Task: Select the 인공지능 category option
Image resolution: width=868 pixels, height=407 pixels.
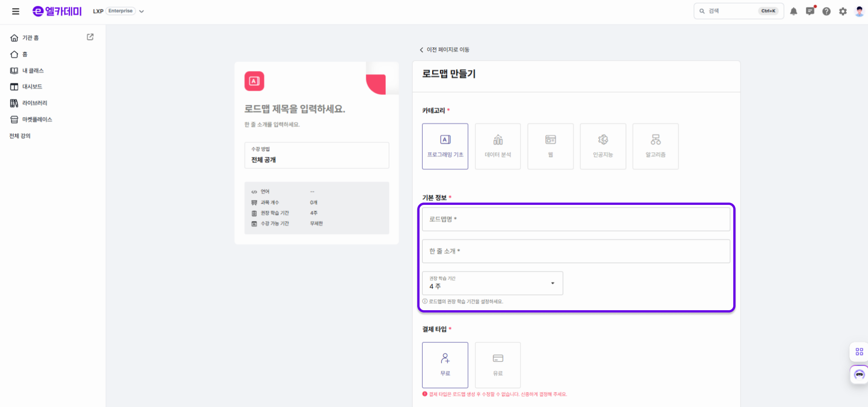Action: click(603, 146)
